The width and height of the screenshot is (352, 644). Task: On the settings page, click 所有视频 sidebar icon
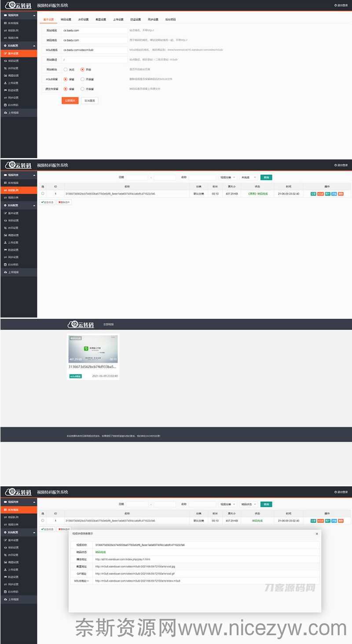click(x=5, y=22)
